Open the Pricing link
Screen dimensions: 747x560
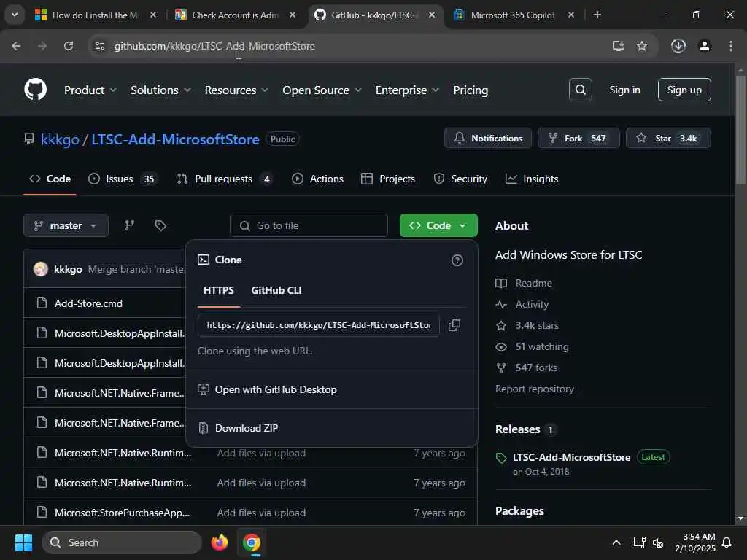tap(471, 90)
